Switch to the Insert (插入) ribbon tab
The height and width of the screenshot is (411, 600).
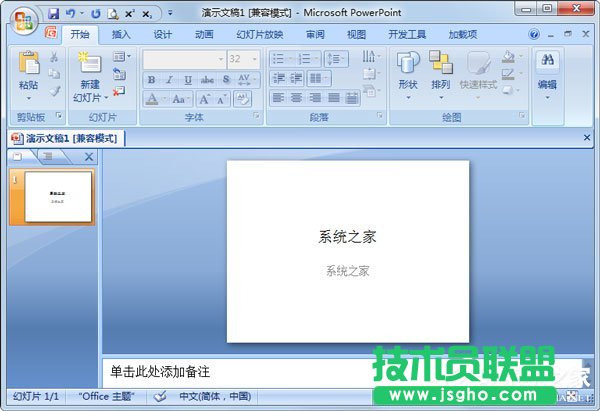pos(121,34)
